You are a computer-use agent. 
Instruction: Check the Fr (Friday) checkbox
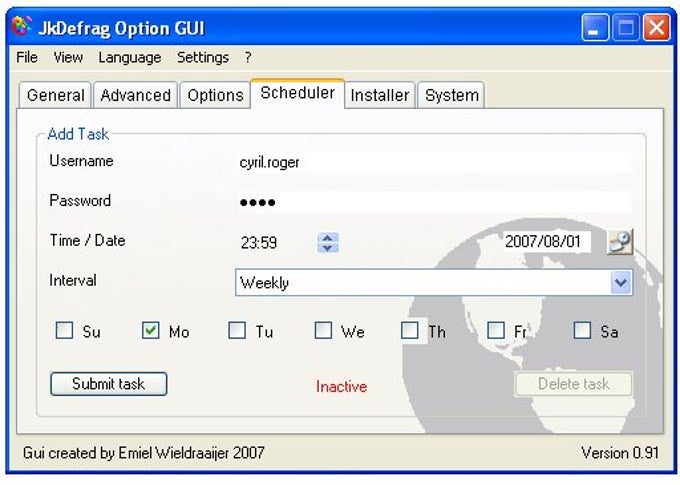point(496,330)
